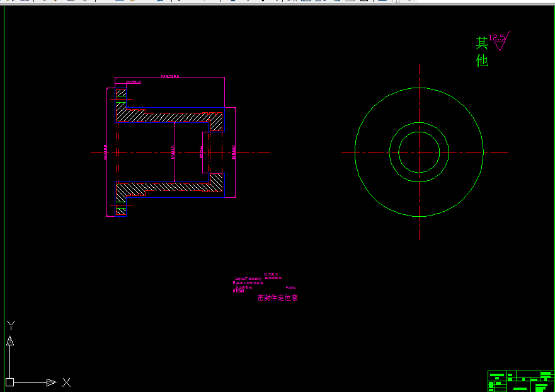The height and width of the screenshot is (392, 555).
Task: Select the Y axis label of UCS icon
Action: pos(11,325)
